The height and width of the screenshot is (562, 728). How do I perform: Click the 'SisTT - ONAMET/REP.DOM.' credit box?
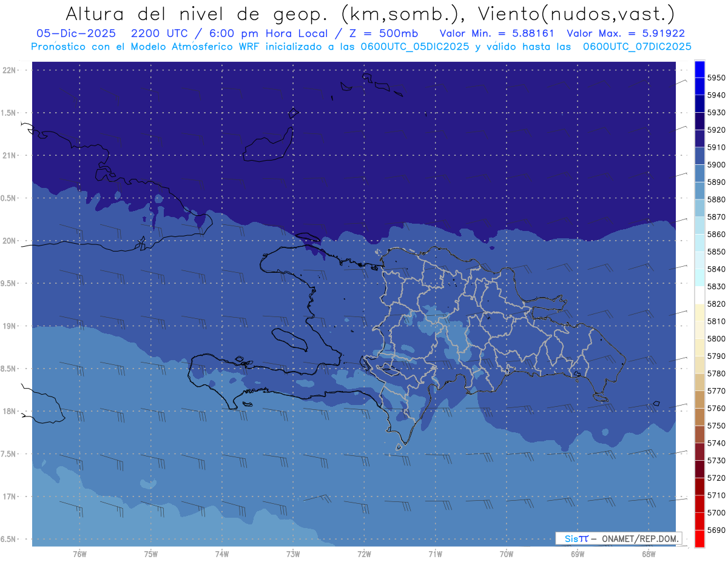[x=619, y=538]
